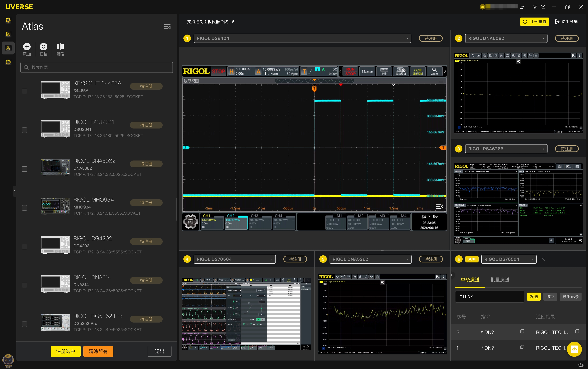Click the 注册选中 button
The height and width of the screenshot is (369, 588).
[x=66, y=351]
